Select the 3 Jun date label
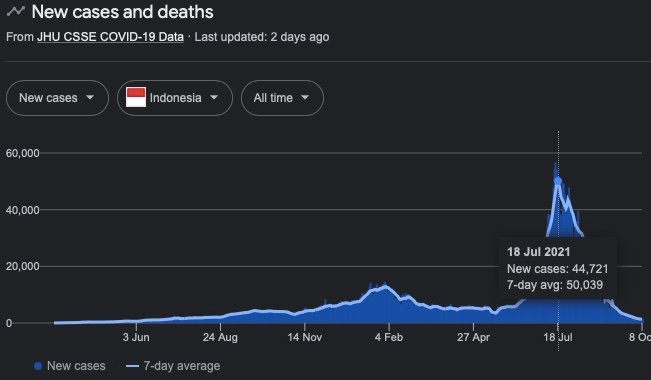The height and width of the screenshot is (380, 651). tap(136, 337)
